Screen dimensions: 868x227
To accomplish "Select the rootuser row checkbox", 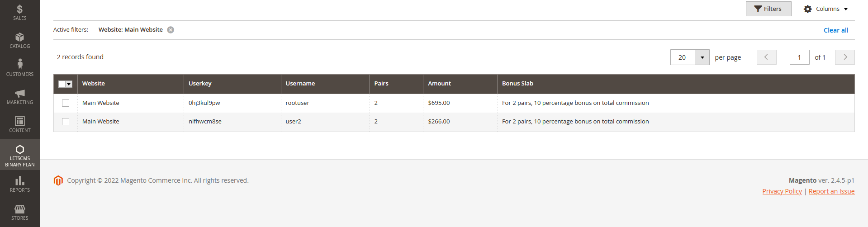I will click(x=66, y=103).
